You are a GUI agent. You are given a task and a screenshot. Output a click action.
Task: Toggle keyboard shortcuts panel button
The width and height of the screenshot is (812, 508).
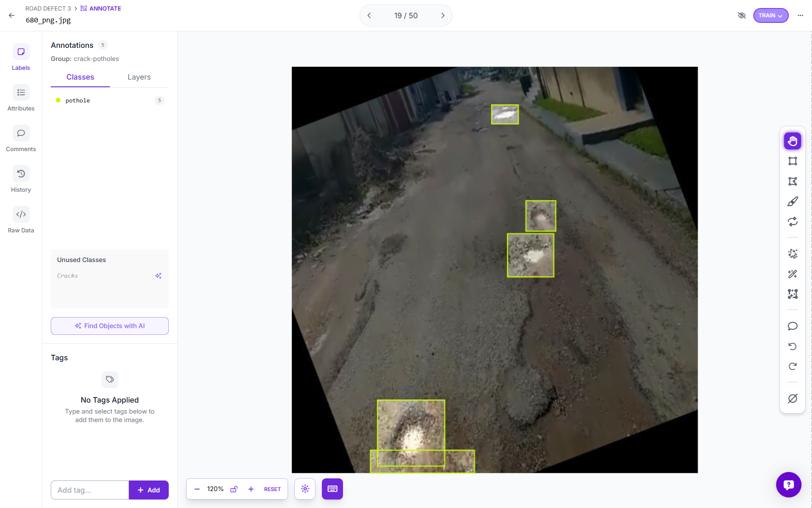[x=332, y=489]
